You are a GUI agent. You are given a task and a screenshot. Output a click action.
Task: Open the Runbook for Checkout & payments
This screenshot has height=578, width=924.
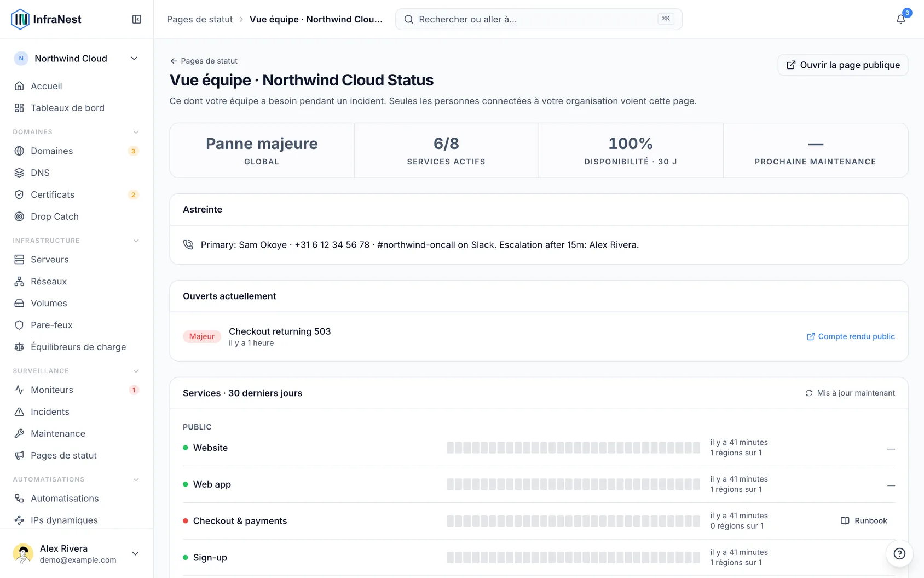(864, 520)
